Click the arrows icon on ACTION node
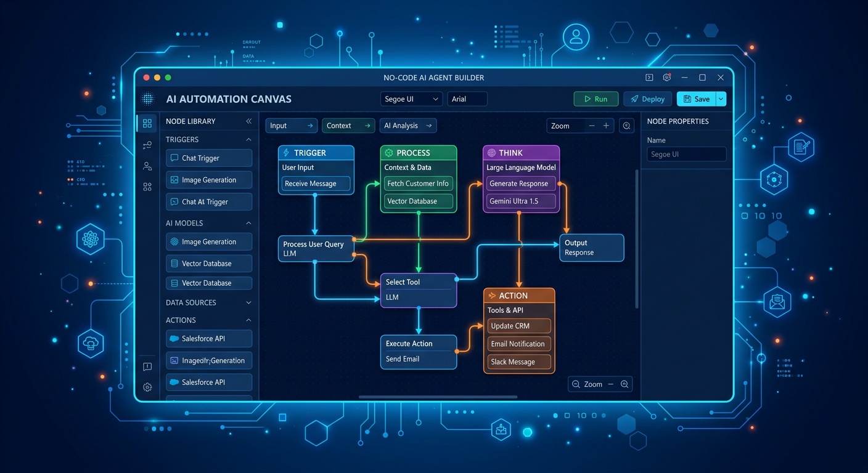 492,296
